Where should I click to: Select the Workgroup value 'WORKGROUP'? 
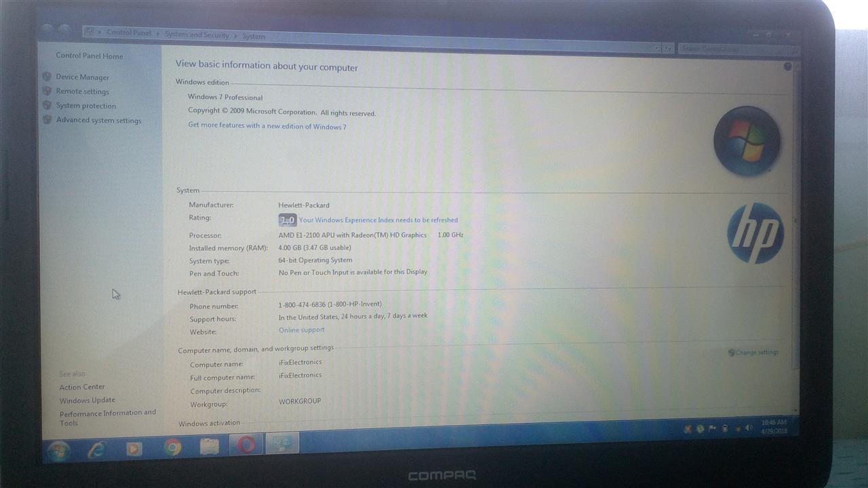tap(300, 401)
